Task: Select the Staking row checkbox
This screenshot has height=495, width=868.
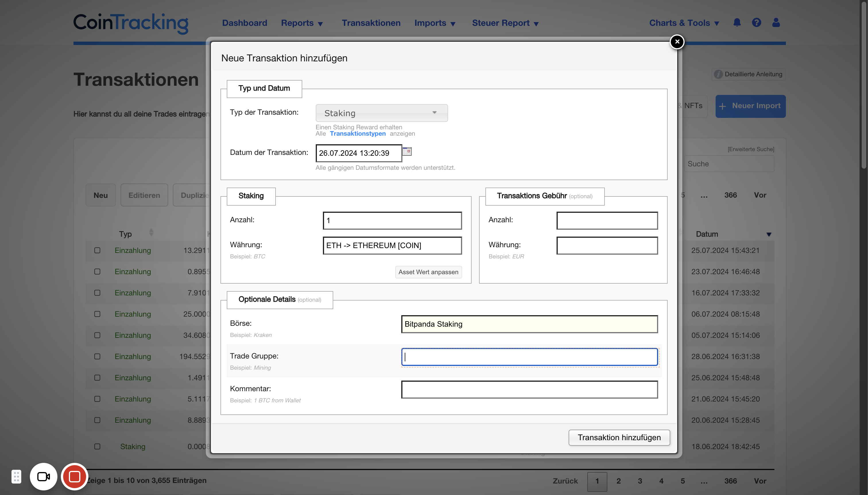Action: click(x=97, y=446)
